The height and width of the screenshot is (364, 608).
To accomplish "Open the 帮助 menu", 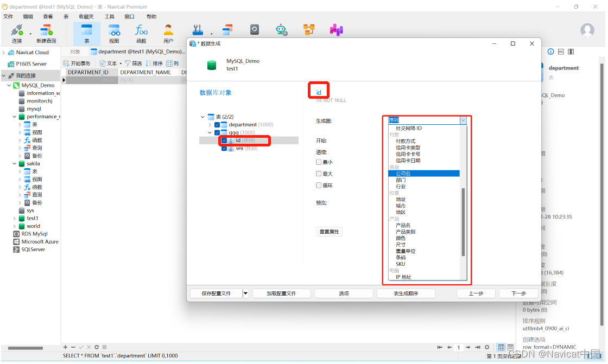I will click(x=151, y=16).
